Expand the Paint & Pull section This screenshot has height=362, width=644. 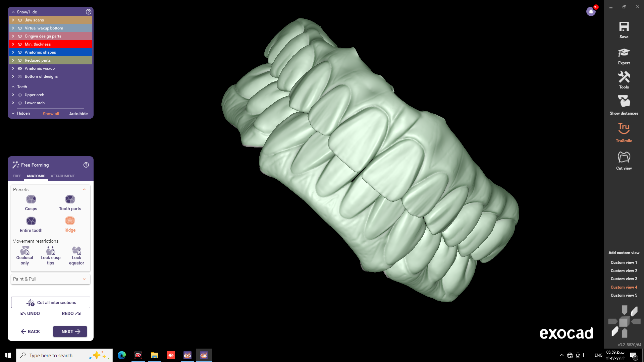84,279
